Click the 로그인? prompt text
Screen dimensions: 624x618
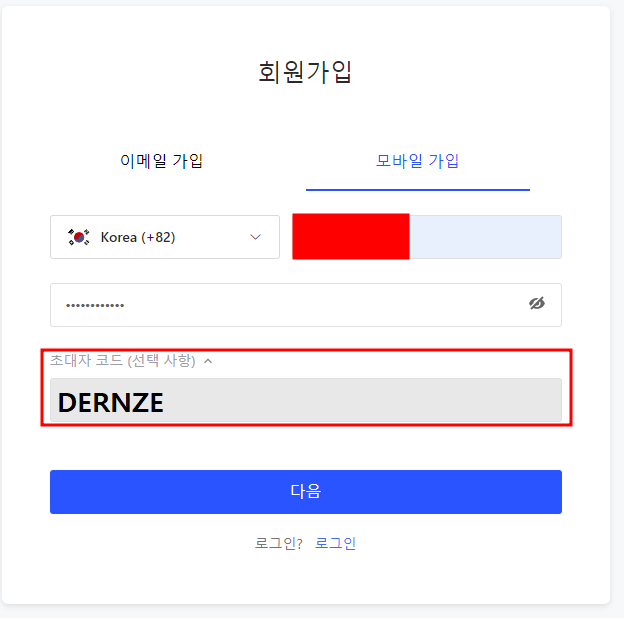click(x=279, y=543)
